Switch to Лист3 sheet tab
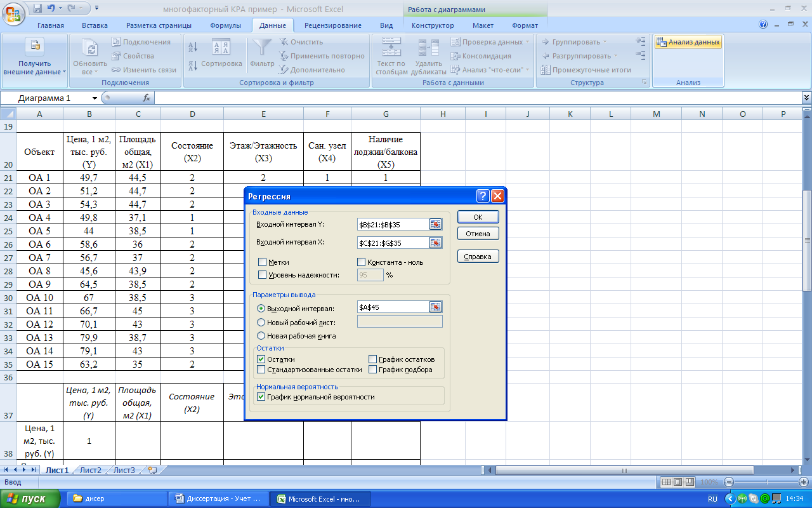The image size is (812, 508). [124, 470]
